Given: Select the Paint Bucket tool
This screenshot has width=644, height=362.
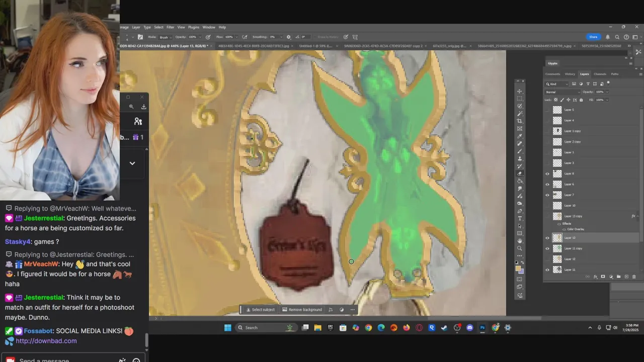Looking at the screenshot, I should (520, 180).
